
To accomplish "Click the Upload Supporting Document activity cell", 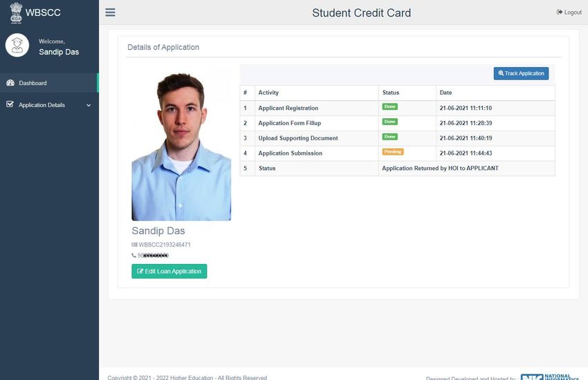I will (317, 138).
